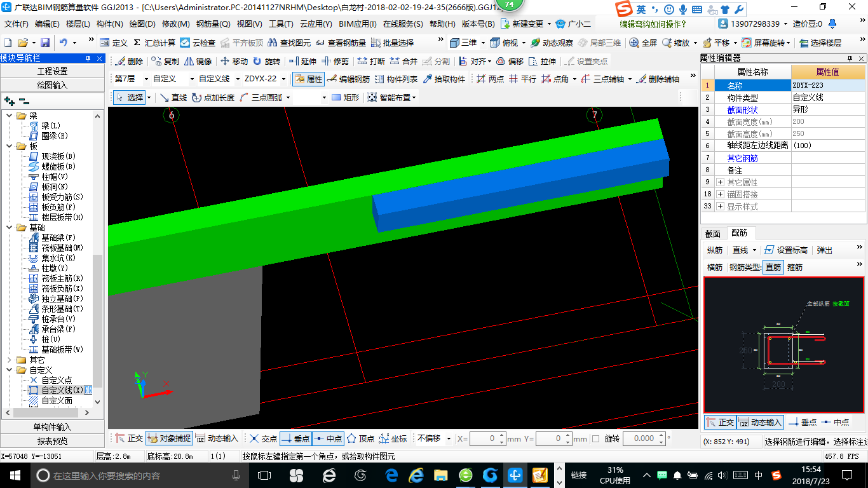Open 云检查 cloud check
The image size is (868, 488).
coord(198,43)
